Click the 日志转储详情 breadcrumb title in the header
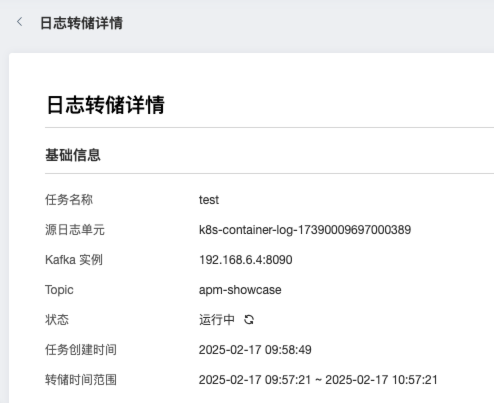The height and width of the screenshot is (403, 494). (81, 23)
